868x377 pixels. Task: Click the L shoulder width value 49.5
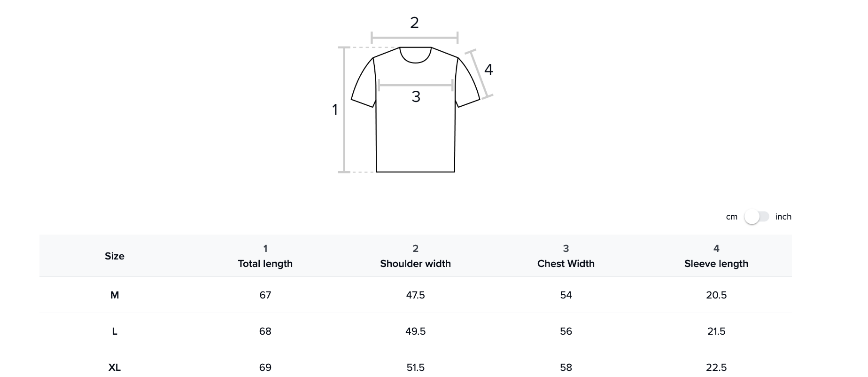point(415,331)
